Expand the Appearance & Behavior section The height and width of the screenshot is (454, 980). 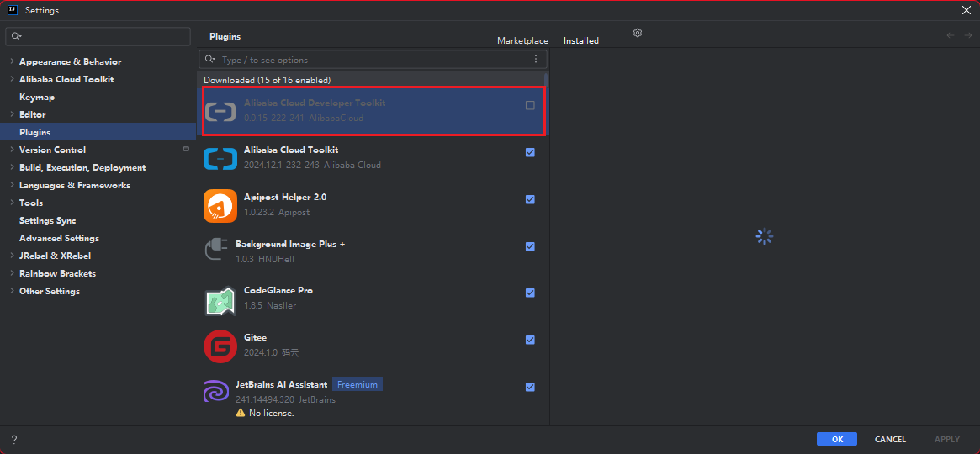click(x=12, y=61)
